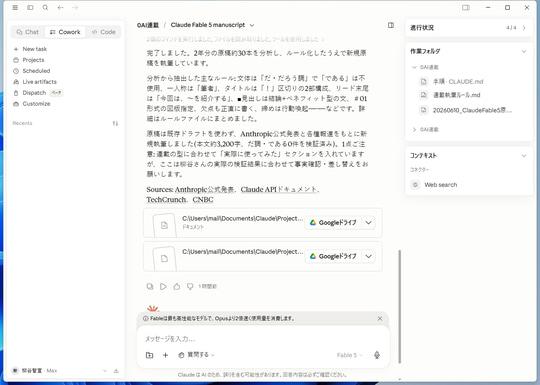Click Googleドライブ on the first file card
Screen dimensions: 540x385
click(333, 223)
